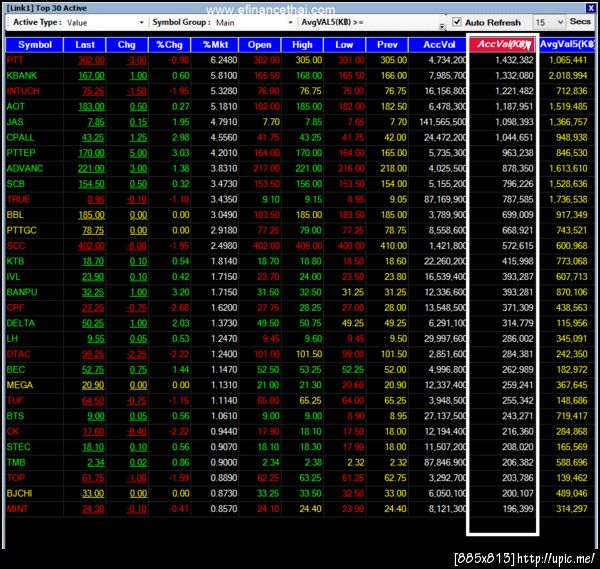
Task: Select the BANPU symbol
Action: click(22, 292)
